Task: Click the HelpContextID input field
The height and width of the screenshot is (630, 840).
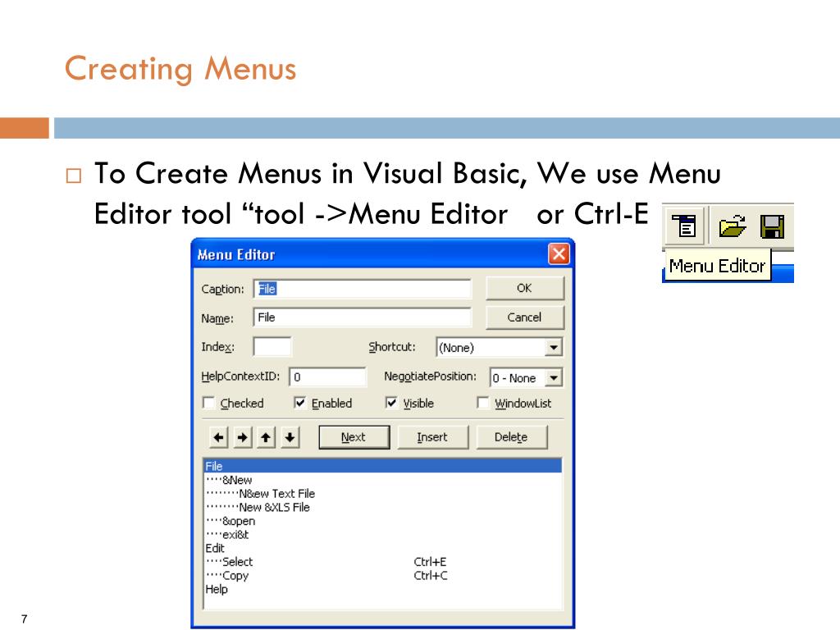Action: [x=328, y=377]
